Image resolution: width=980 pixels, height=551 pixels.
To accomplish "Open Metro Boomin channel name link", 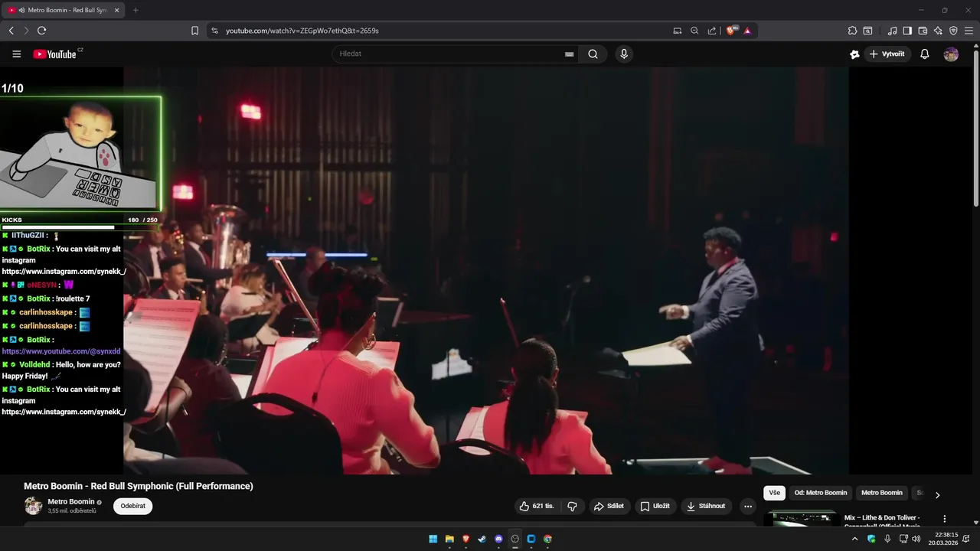I will [71, 502].
